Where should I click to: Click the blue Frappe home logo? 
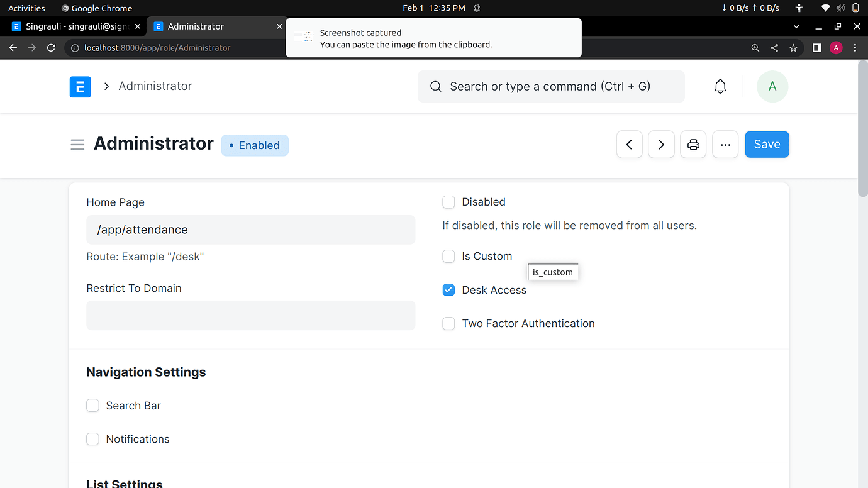click(x=80, y=87)
